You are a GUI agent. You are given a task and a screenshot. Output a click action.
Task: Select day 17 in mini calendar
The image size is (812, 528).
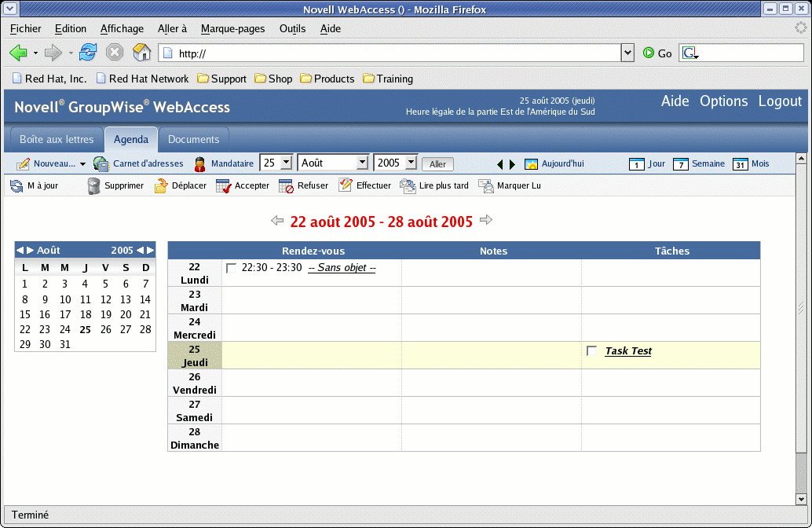pyautogui.click(x=64, y=314)
